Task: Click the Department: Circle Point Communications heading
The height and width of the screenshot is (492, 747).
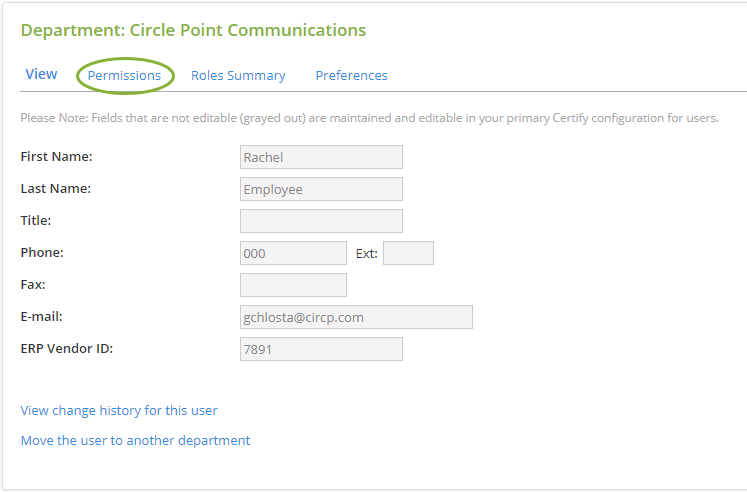Action: click(193, 30)
